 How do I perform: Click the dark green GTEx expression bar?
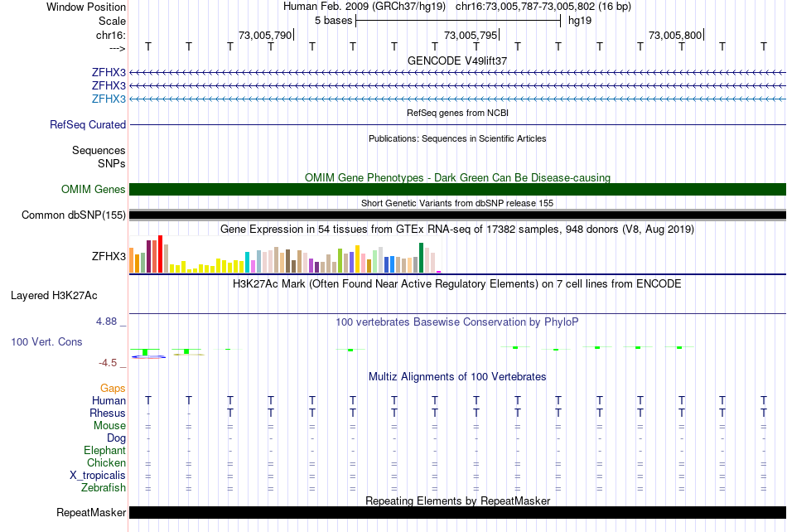coord(421,258)
